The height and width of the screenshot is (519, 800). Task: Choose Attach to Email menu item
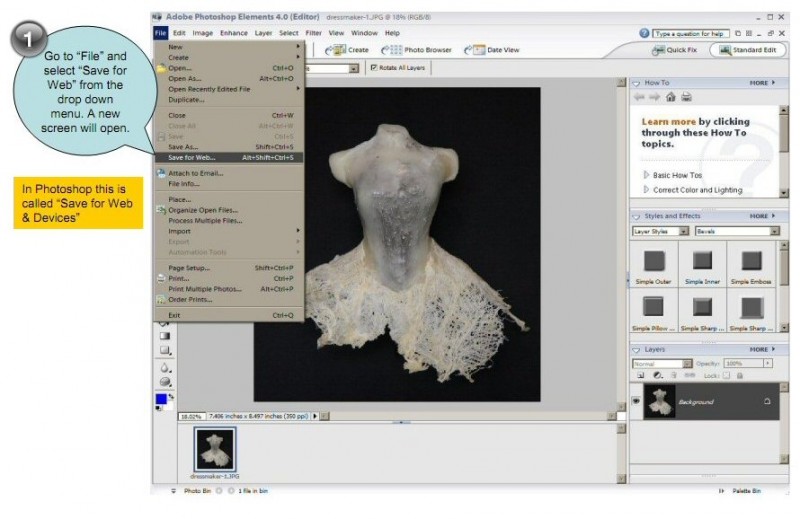229,173
